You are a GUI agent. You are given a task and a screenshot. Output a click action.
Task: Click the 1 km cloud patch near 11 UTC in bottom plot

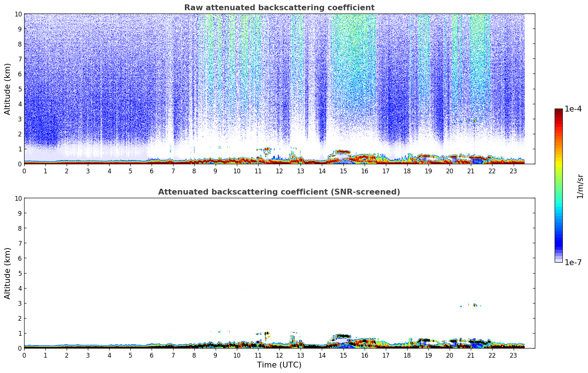(266, 334)
